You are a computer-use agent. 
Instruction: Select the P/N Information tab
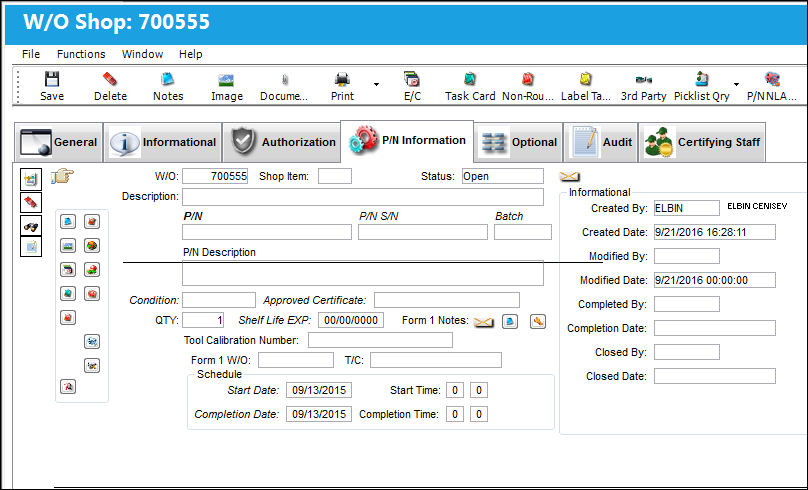pyautogui.click(x=407, y=141)
